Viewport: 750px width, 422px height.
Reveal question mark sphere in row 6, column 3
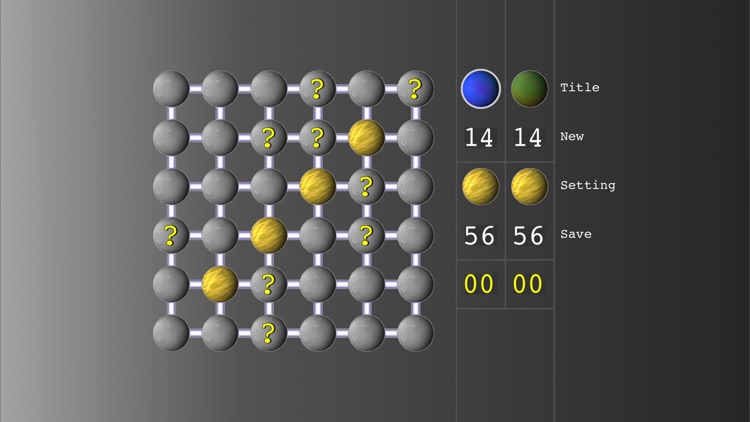269,333
